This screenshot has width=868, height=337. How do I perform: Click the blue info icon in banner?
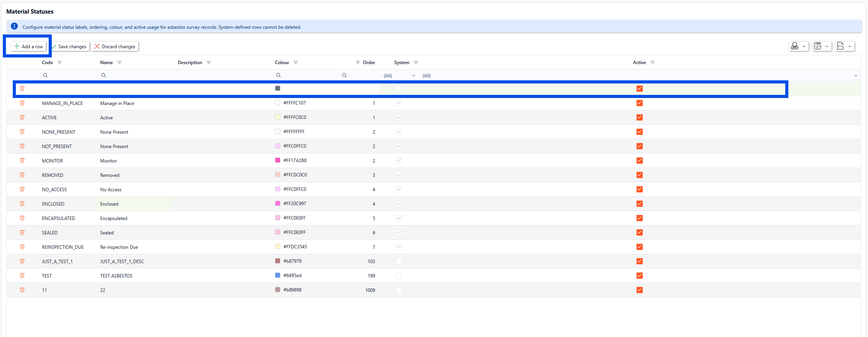pyautogui.click(x=14, y=26)
